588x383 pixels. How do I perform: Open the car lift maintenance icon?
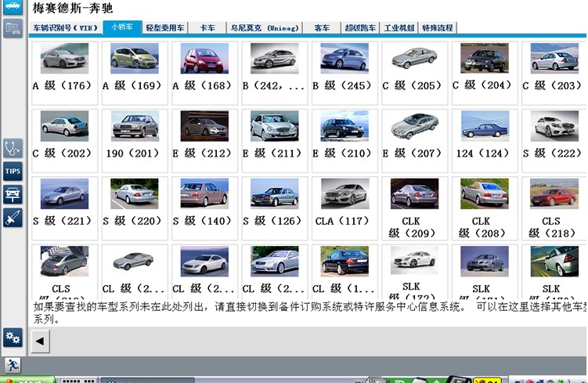pyautogui.click(x=13, y=195)
